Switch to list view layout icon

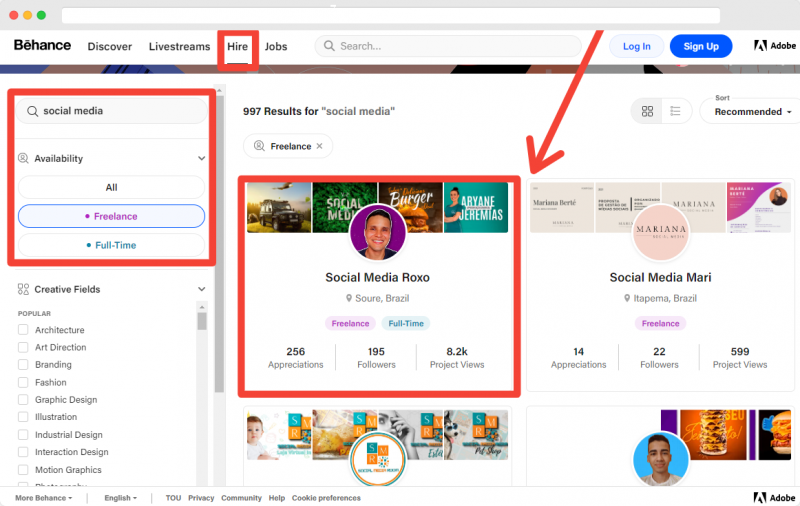tap(675, 111)
